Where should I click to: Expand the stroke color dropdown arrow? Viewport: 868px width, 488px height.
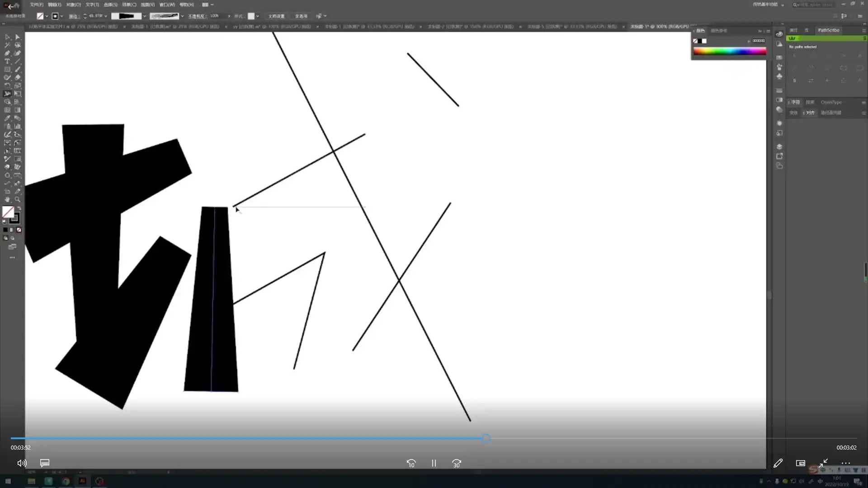61,16
